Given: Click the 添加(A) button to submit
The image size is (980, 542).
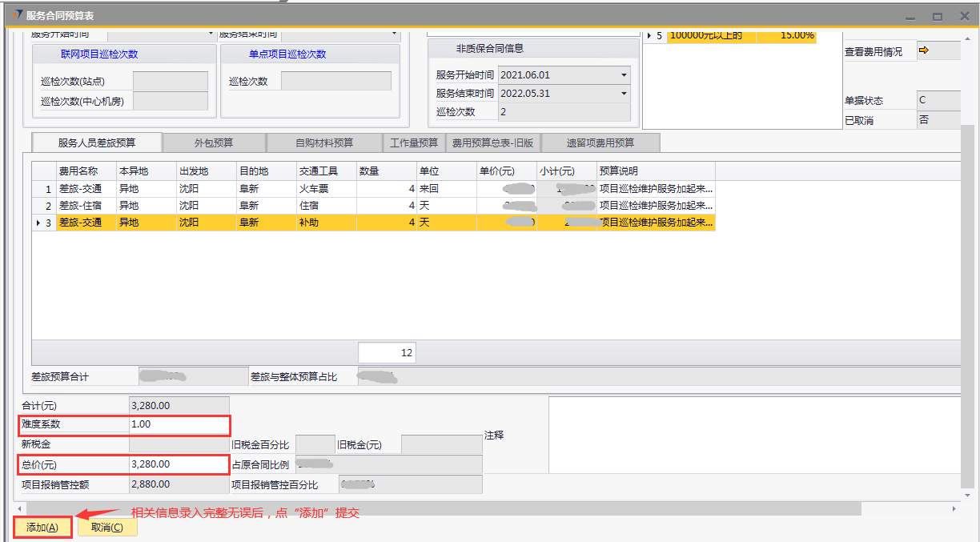Looking at the screenshot, I should [42, 527].
